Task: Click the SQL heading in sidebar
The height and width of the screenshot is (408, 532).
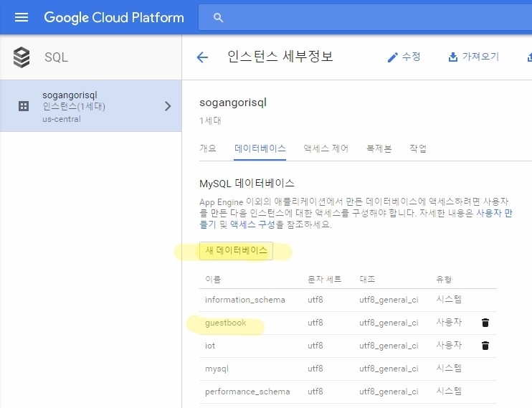Action: point(57,57)
